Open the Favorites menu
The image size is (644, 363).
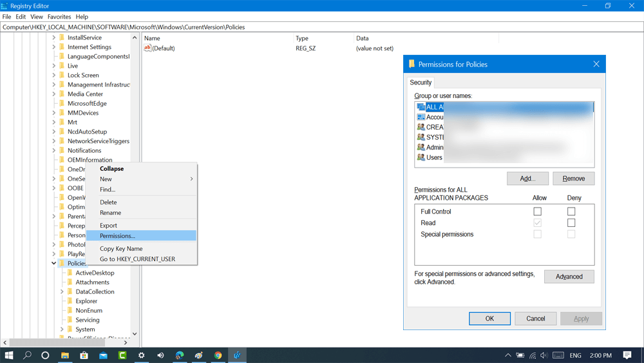click(x=59, y=17)
